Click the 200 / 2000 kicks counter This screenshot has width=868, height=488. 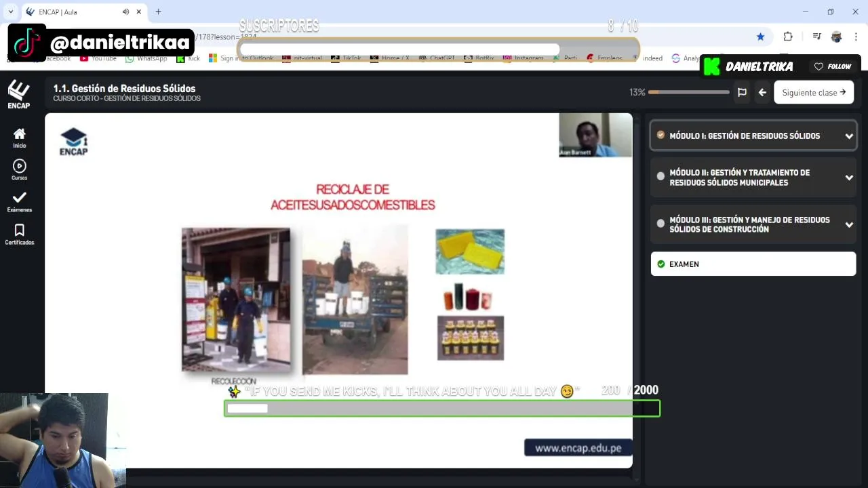click(629, 390)
